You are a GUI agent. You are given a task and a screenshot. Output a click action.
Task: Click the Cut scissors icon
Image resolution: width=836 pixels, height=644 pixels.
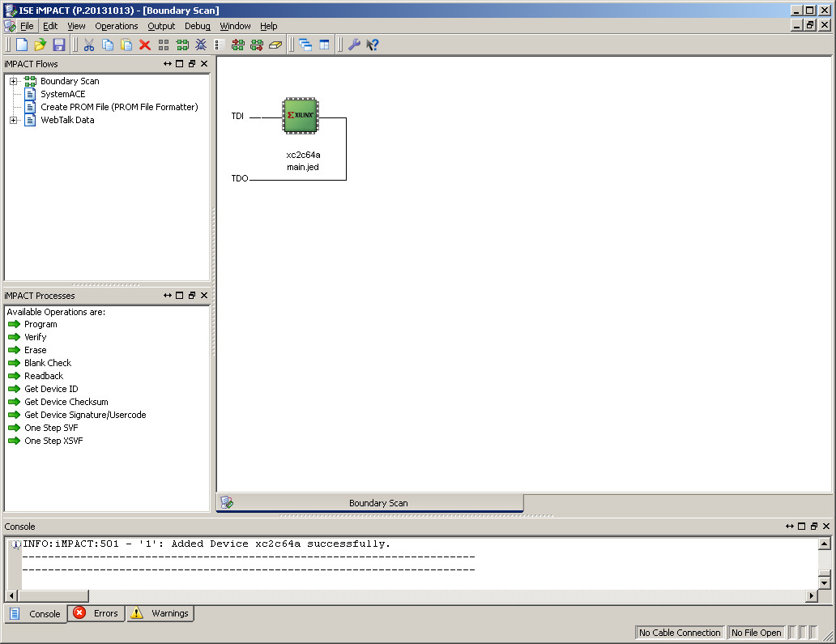point(89,45)
